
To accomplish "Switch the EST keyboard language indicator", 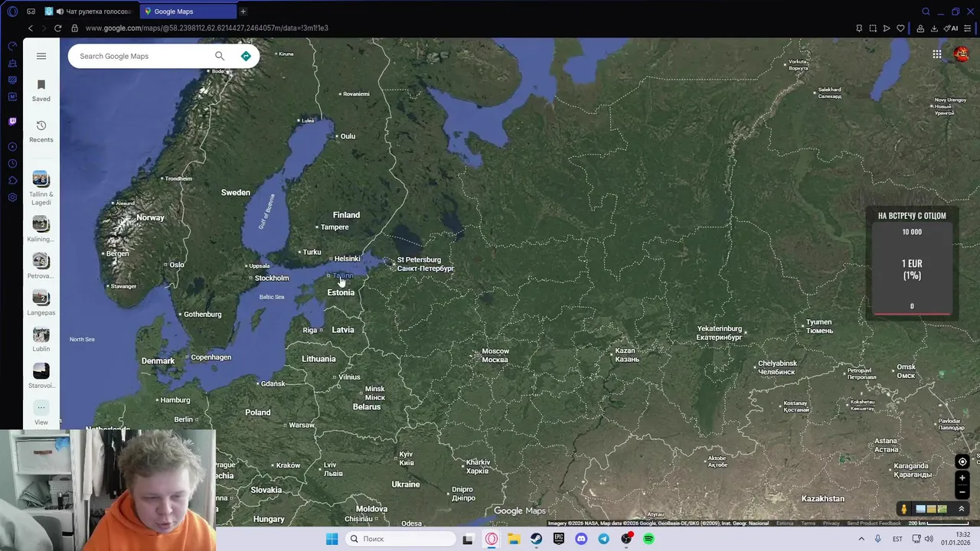I will [x=897, y=539].
